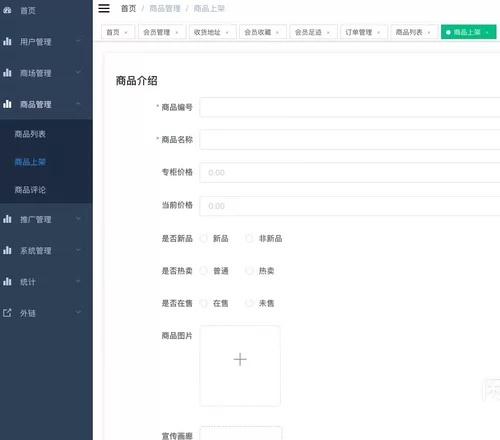
Task: Close the 商品列表 tab with its x icon
Action: coord(429,32)
